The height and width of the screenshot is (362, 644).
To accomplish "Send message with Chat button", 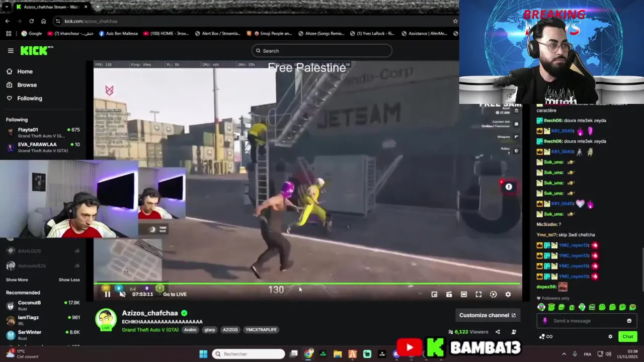I will tap(627, 337).
